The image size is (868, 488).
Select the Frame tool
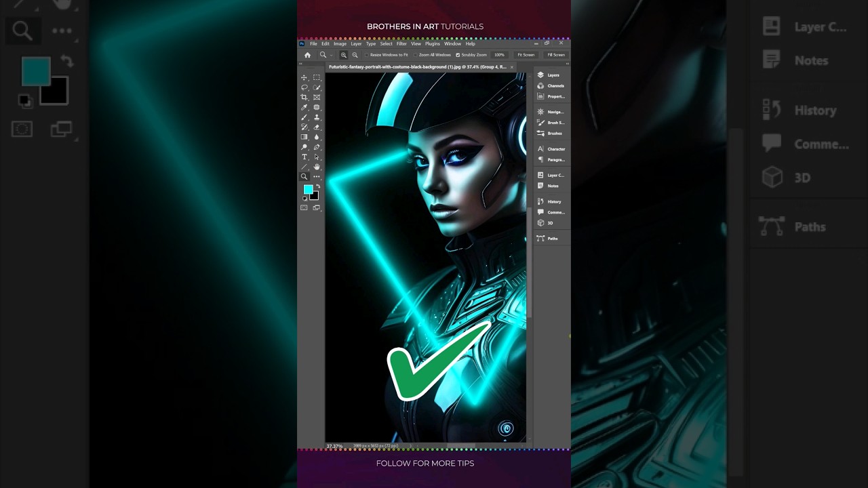coord(317,98)
